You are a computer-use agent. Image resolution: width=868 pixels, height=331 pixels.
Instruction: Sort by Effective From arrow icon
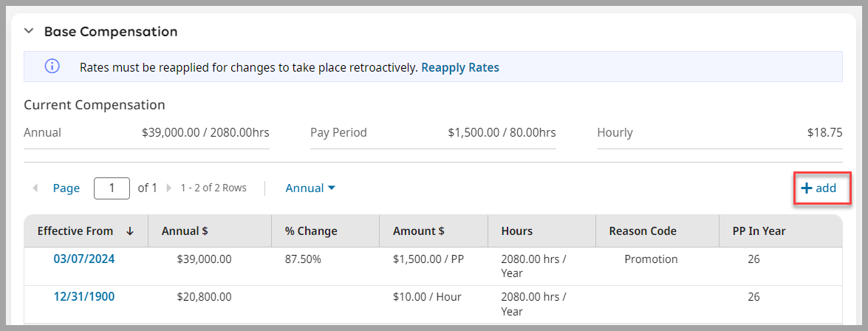click(x=130, y=231)
